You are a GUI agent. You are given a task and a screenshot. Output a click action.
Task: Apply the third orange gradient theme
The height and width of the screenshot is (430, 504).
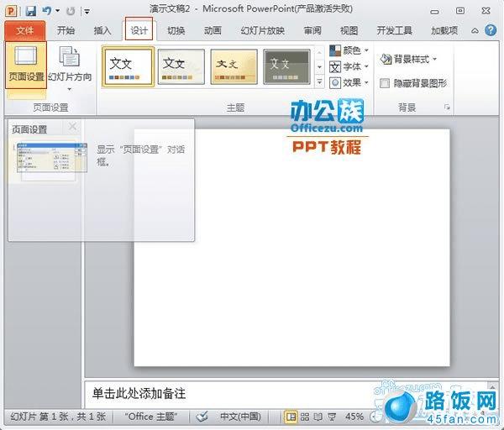(234, 66)
